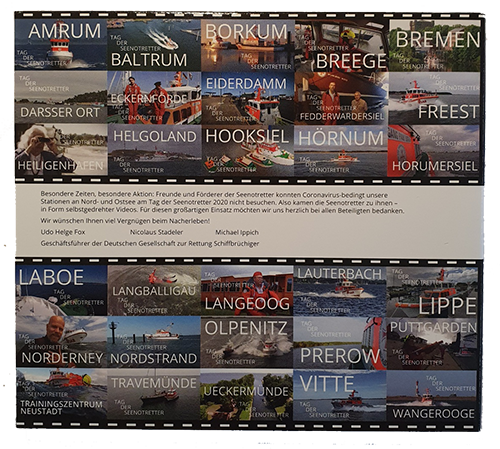Open the EIDERDAMM tile
The height and width of the screenshot is (449, 500).
(x=248, y=98)
